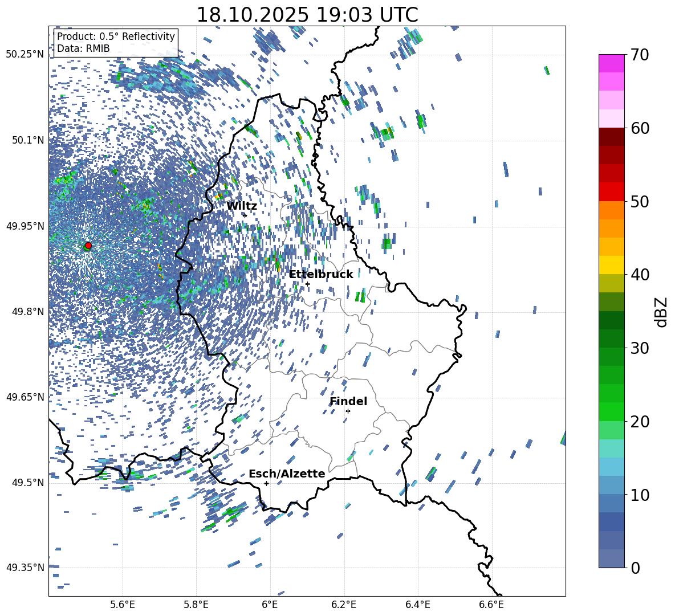This screenshot has width=675, height=616.
Task: Click the Findel station label
Action: click(348, 401)
